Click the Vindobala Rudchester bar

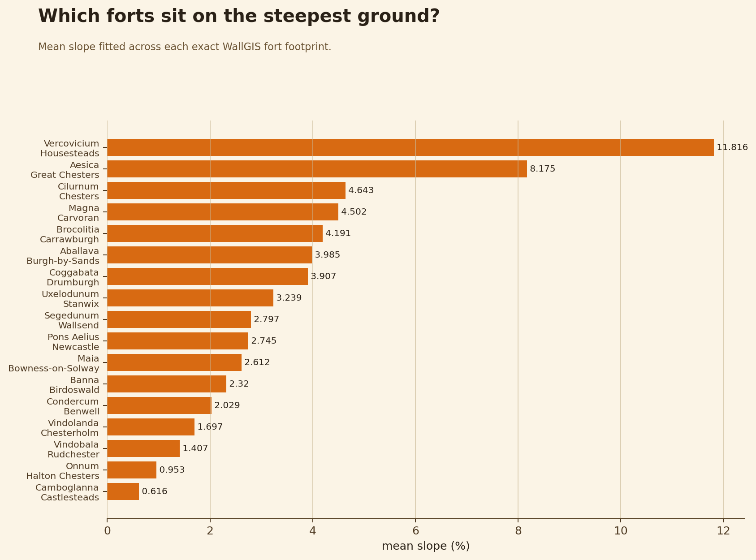[x=143, y=448]
